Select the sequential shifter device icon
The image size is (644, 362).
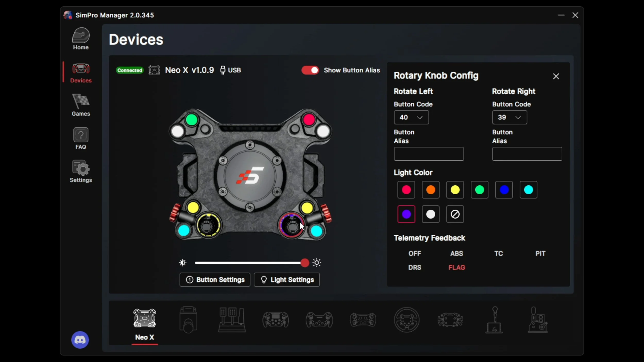pos(494,320)
